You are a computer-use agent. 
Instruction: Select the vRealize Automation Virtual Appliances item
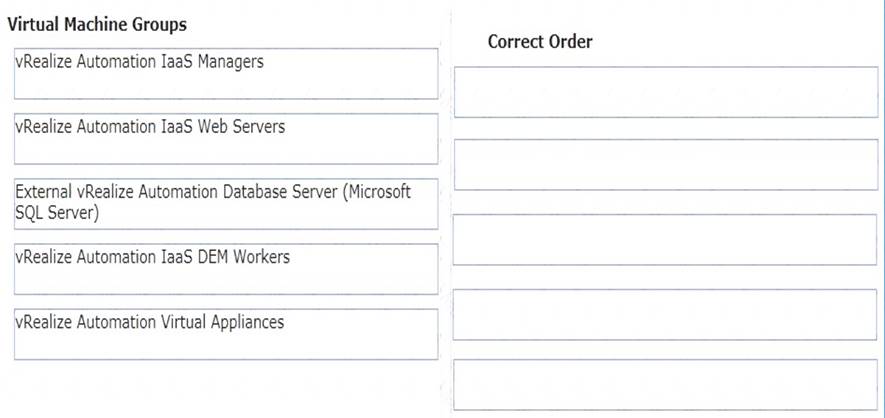(226, 334)
